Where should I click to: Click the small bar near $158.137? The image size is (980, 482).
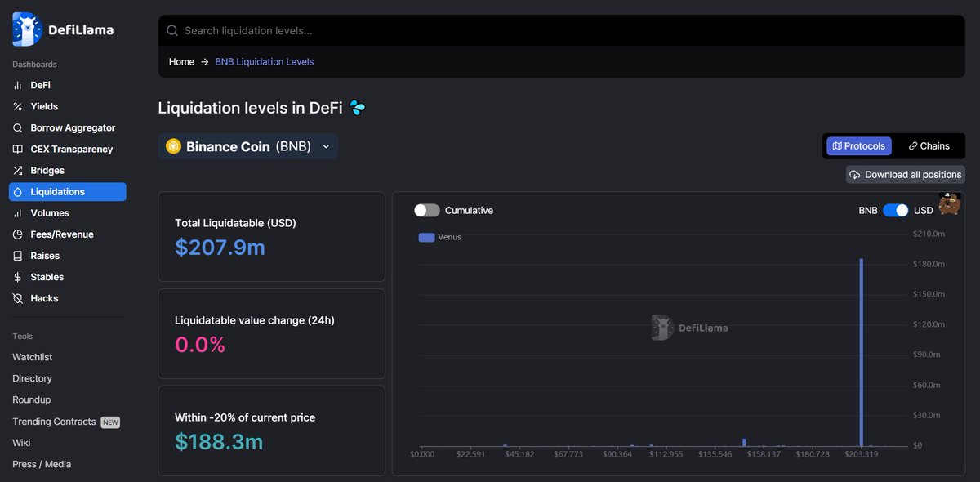click(744, 442)
